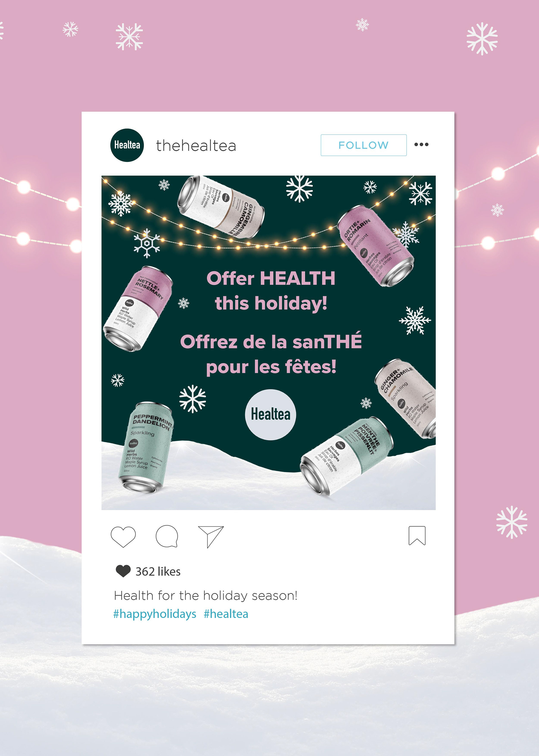This screenshot has height=756, width=539.
Task: Click the Healtea profile avatar
Action: point(127,145)
